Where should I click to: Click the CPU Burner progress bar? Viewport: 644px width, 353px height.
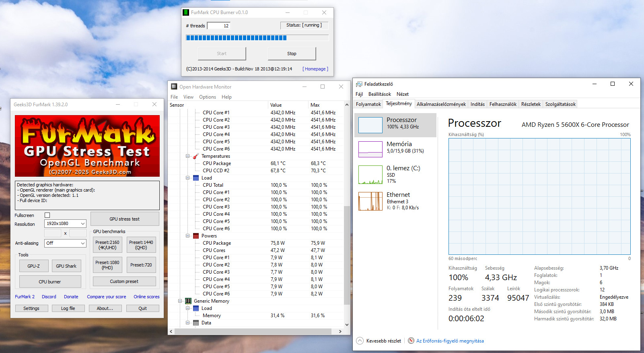point(257,38)
